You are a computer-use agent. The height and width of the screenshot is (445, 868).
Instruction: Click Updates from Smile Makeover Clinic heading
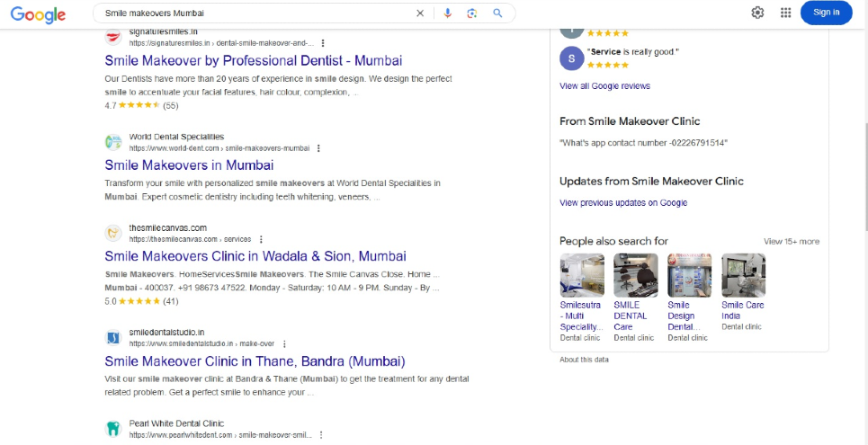651,182
